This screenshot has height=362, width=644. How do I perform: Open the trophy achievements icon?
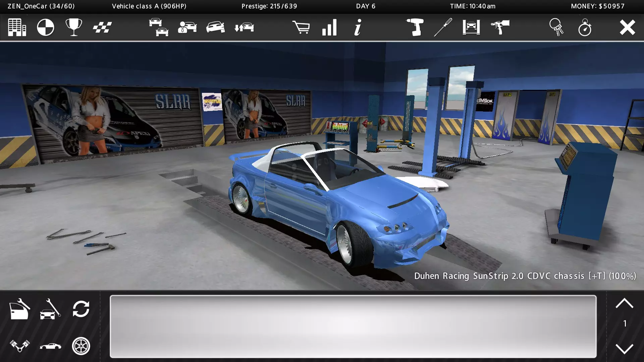[74, 27]
